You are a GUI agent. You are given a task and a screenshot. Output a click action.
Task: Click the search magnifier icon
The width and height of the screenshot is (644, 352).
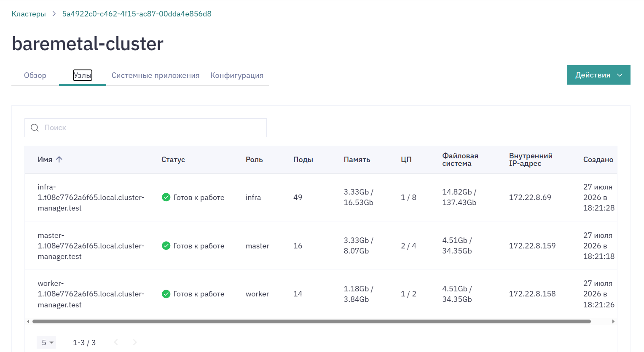35,128
